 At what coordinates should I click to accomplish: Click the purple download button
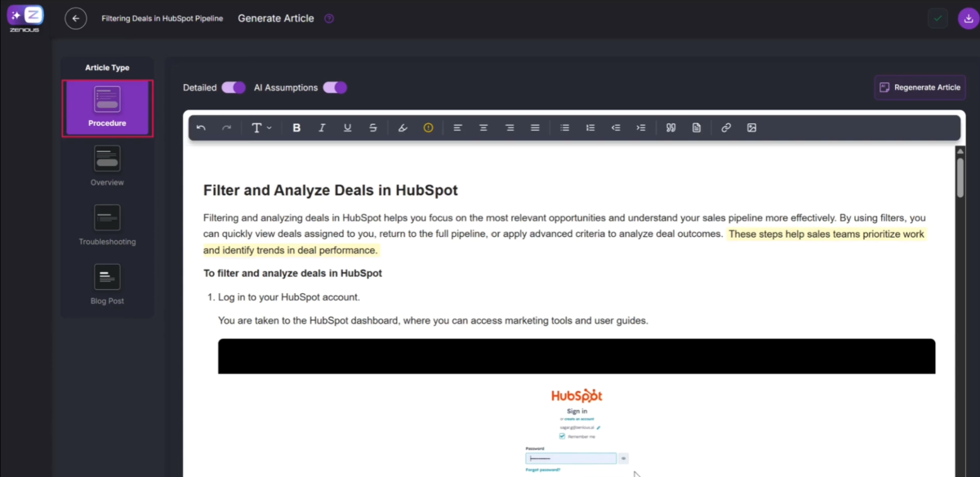coord(969,18)
